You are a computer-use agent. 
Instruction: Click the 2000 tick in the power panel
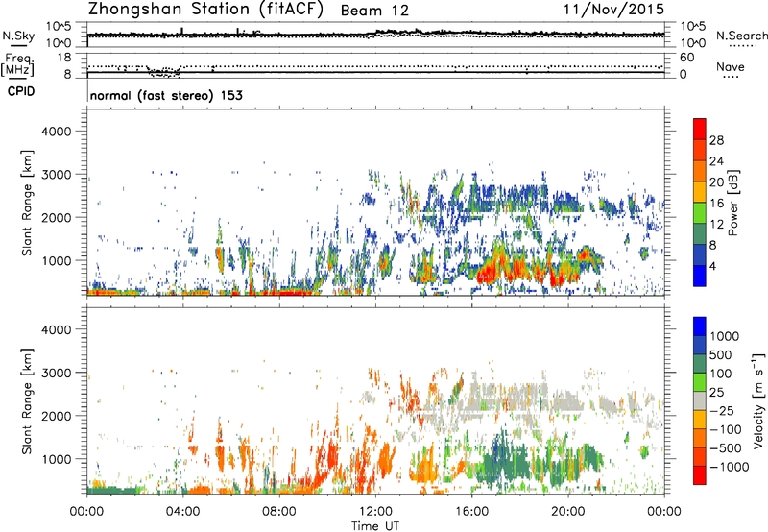(57, 217)
